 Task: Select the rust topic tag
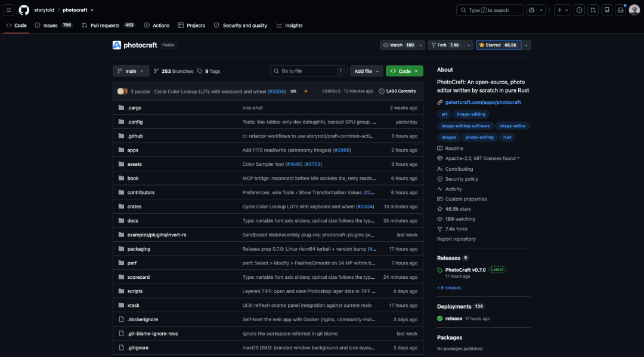[x=507, y=137]
